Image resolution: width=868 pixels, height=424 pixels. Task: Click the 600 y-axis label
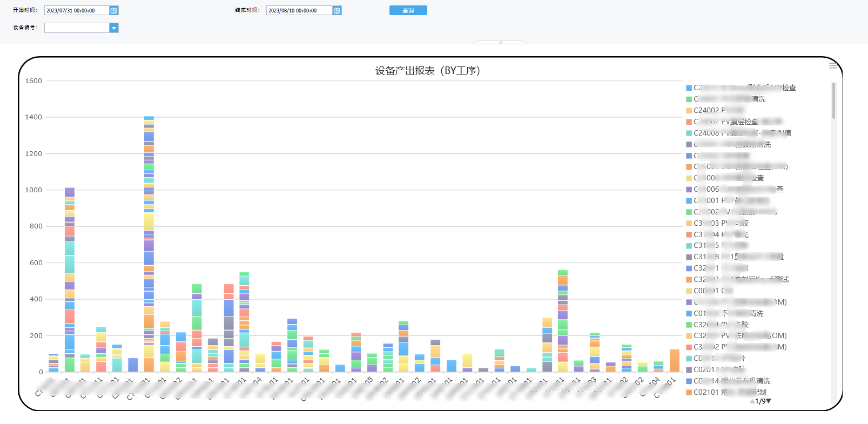pyautogui.click(x=36, y=263)
